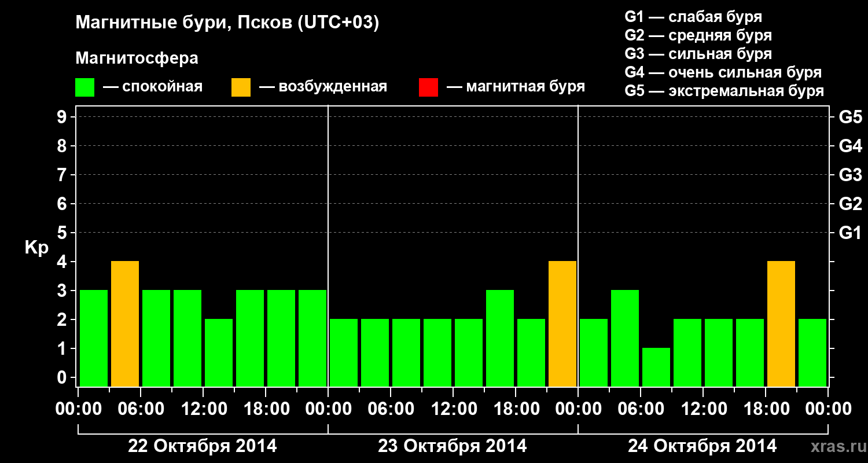Click the '— магнитная буря' legend label
Screen dimensions: 868x463
(516, 87)
